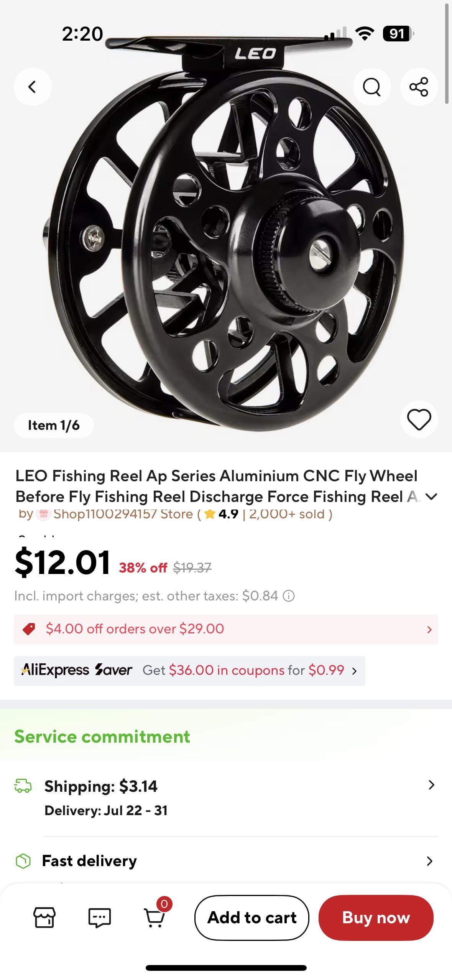Open $4.00 off coupon details arrow

(429, 630)
